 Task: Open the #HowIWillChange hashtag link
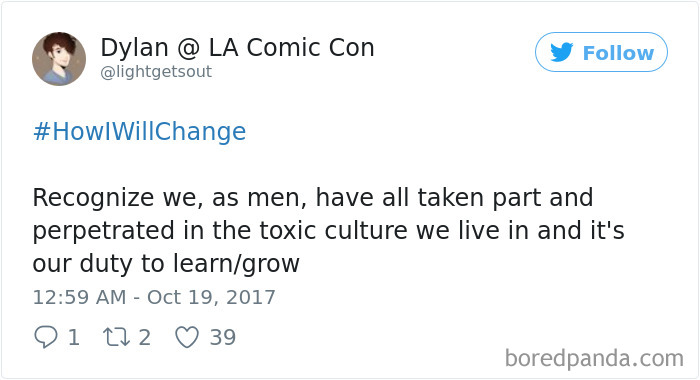139,132
